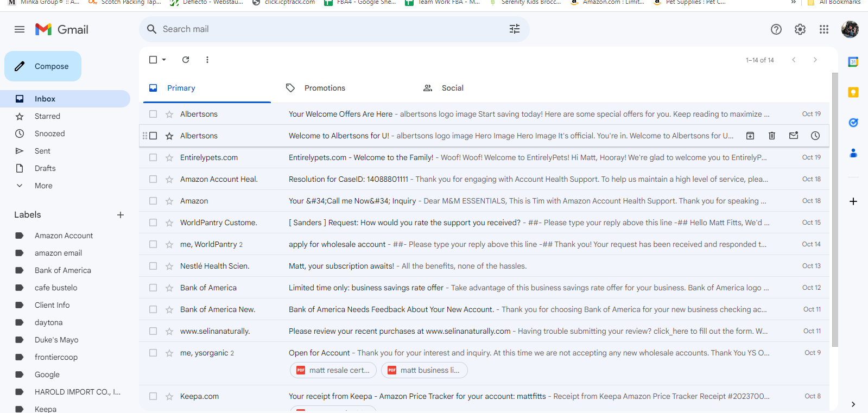Screen dimensions: 868x413
Task: Archive the hovered Albertsons email
Action: (x=750, y=136)
